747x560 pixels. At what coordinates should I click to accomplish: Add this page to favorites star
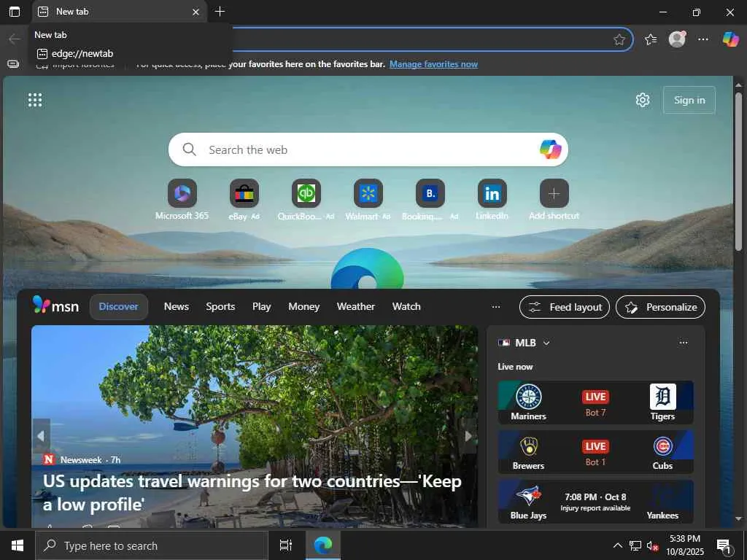(x=619, y=39)
